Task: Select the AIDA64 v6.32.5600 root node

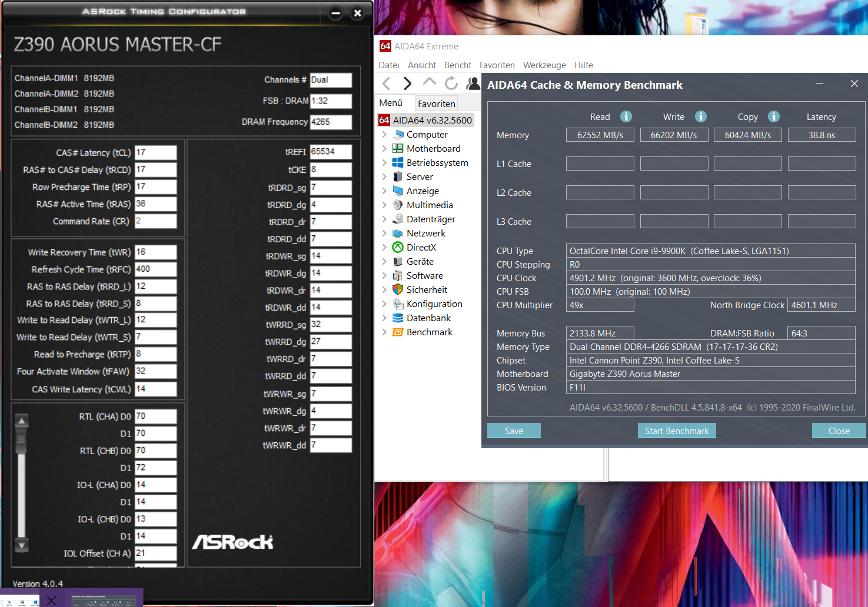Action: coord(426,120)
